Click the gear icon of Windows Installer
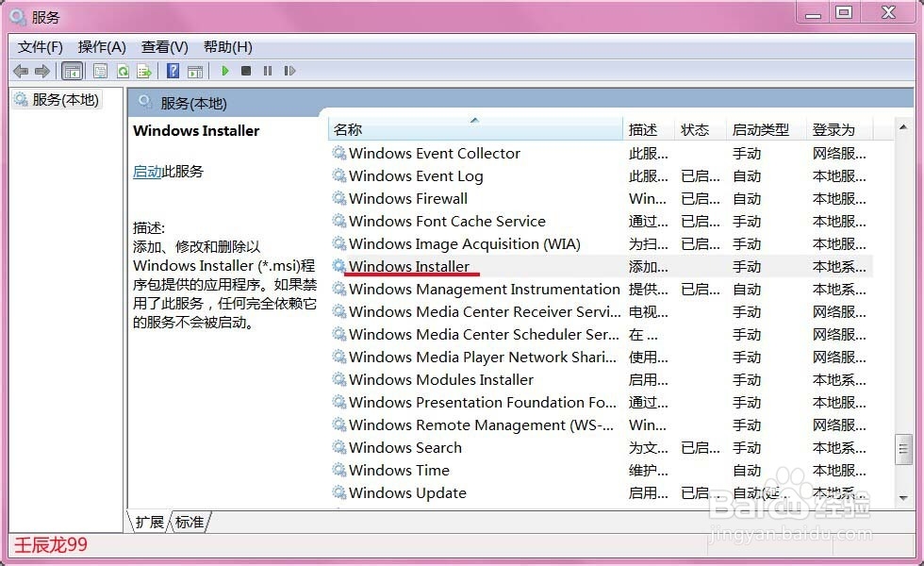 (338, 266)
